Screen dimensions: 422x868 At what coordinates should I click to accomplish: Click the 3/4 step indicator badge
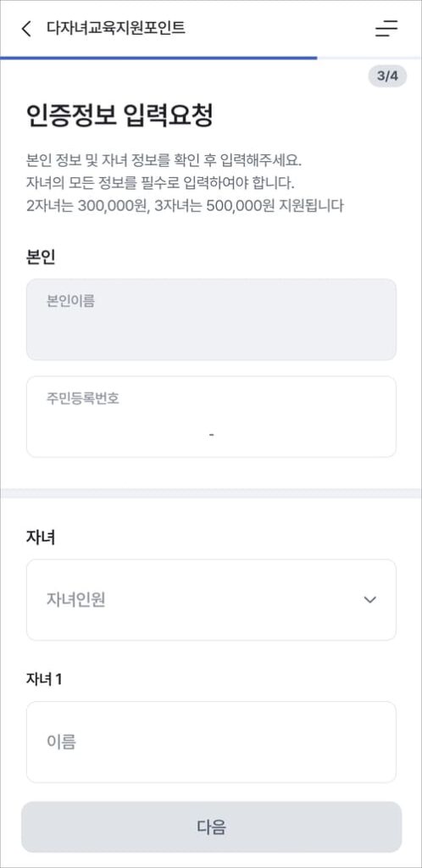pos(387,76)
